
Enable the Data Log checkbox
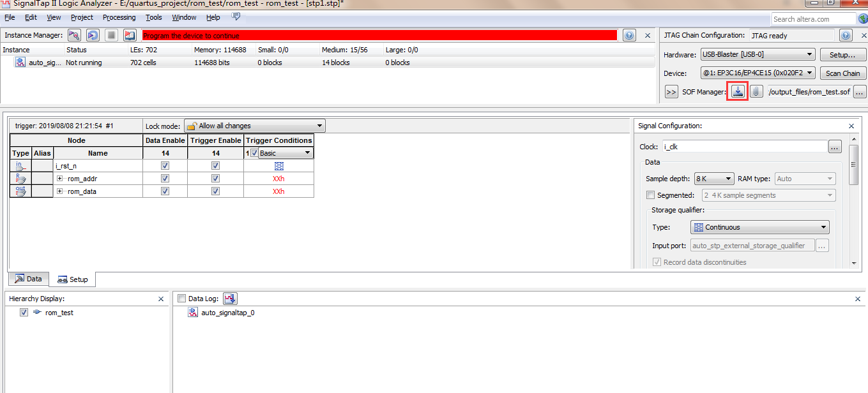coord(181,299)
